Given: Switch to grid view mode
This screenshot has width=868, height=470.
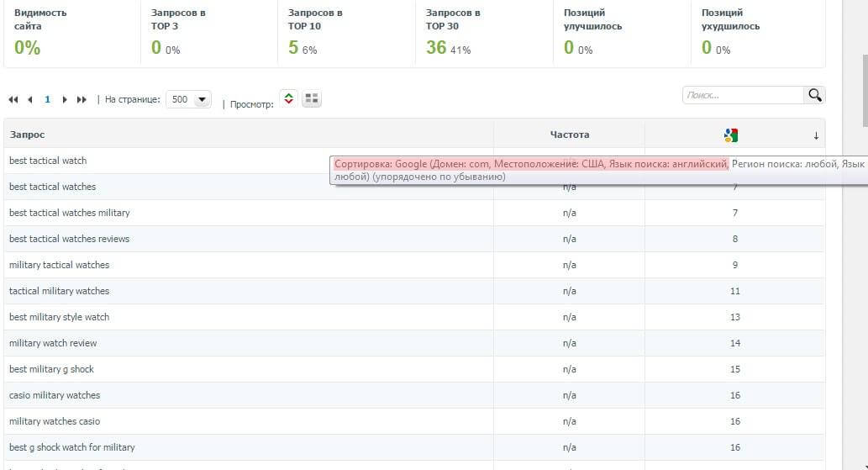Looking at the screenshot, I should click(x=312, y=98).
